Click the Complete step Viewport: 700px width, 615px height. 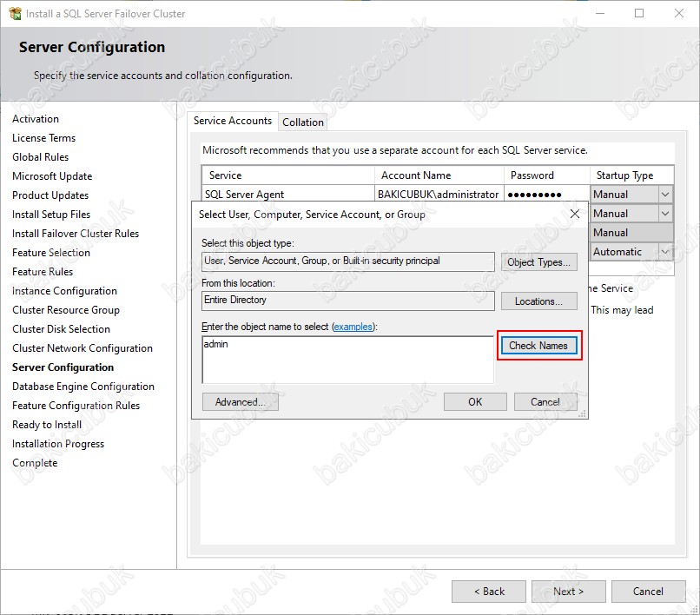(x=35, y=463)
